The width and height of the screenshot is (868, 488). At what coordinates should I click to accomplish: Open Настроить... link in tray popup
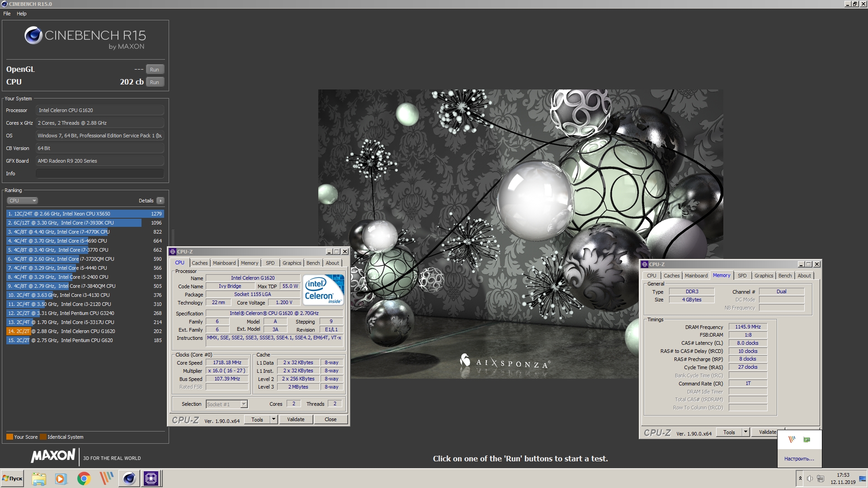(799, 459)
